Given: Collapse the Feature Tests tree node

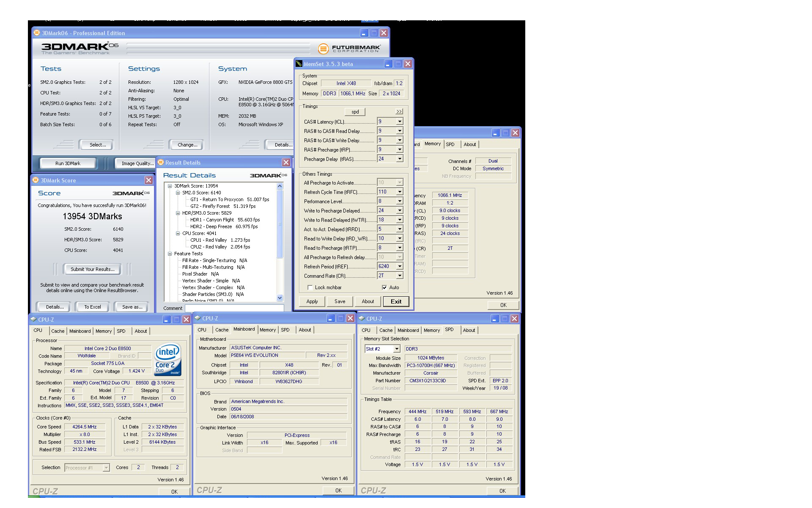Looking at the screenshot, I should coord(170,254).
